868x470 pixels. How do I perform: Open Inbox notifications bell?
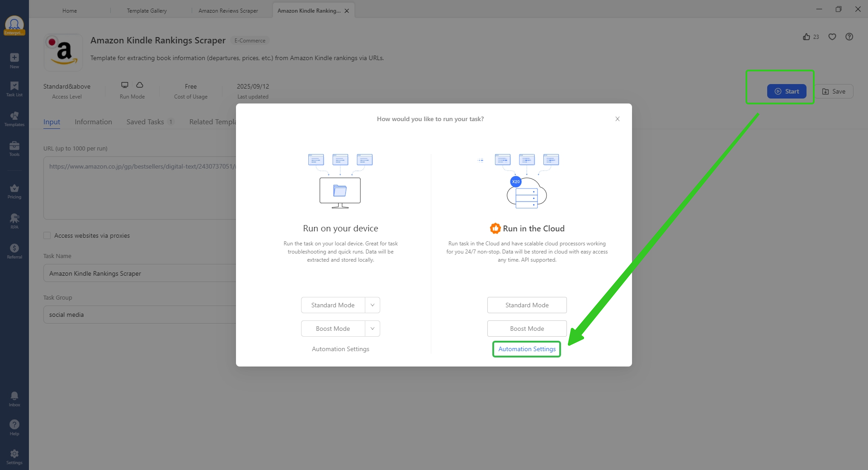click(x=14, y=399)
